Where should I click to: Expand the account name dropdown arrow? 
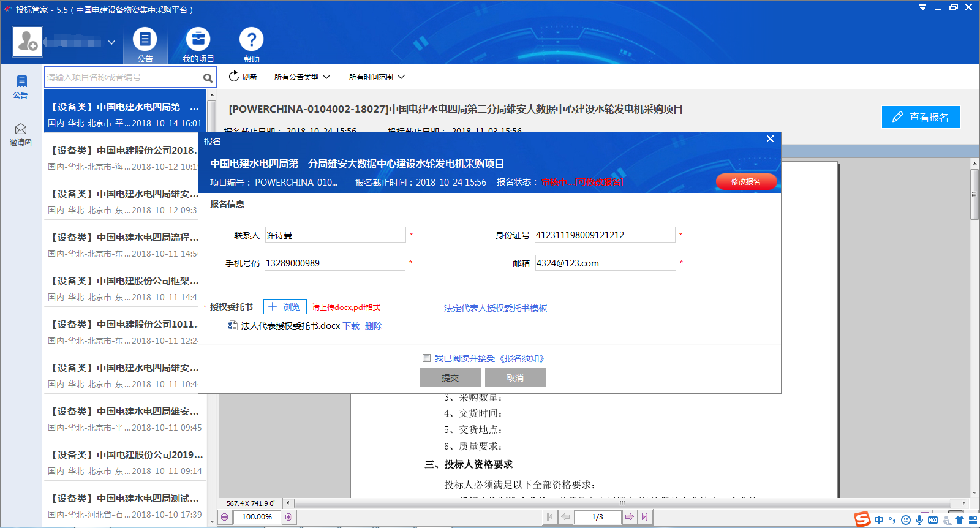pyautogui.click(x=111, y=43)
